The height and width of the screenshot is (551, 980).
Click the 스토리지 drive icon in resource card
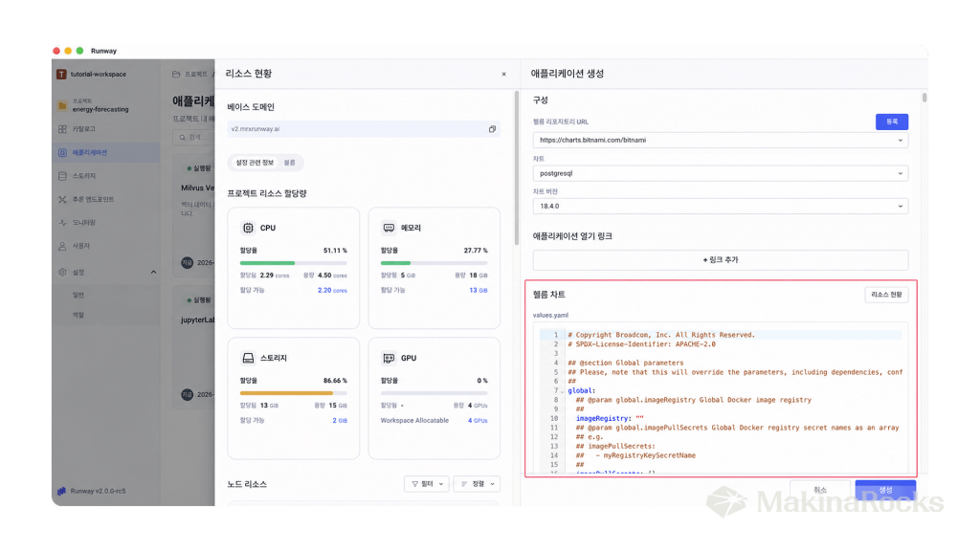pos(248,358)
